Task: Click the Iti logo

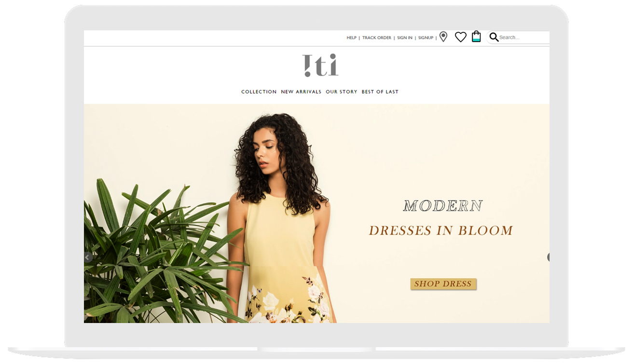Action: [x=320, y=66]
